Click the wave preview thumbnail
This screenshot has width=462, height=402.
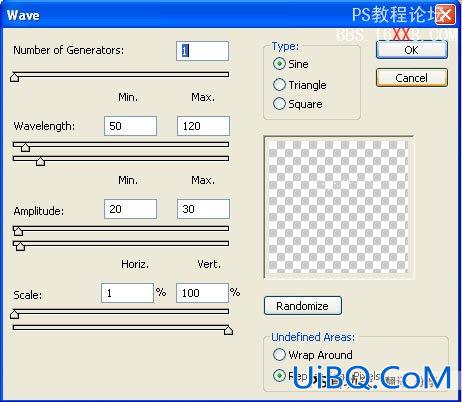(339, 207)
